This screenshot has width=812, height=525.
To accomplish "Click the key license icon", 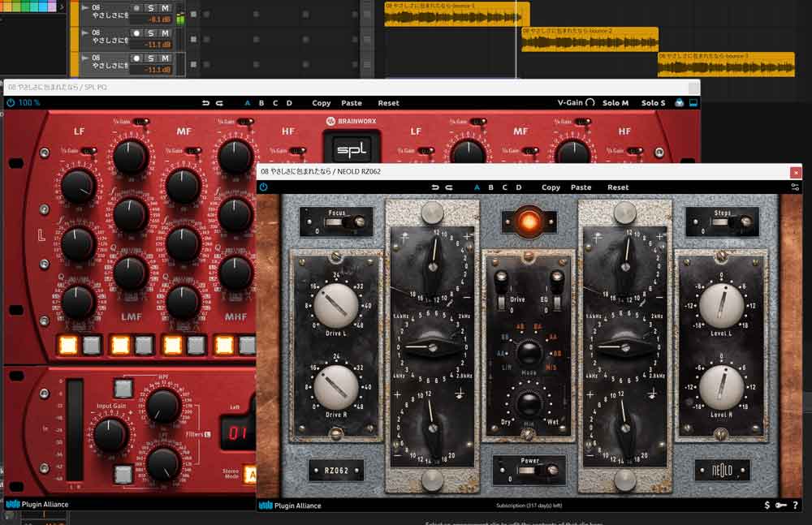I will pyautogui.click(x=781, y=506).
